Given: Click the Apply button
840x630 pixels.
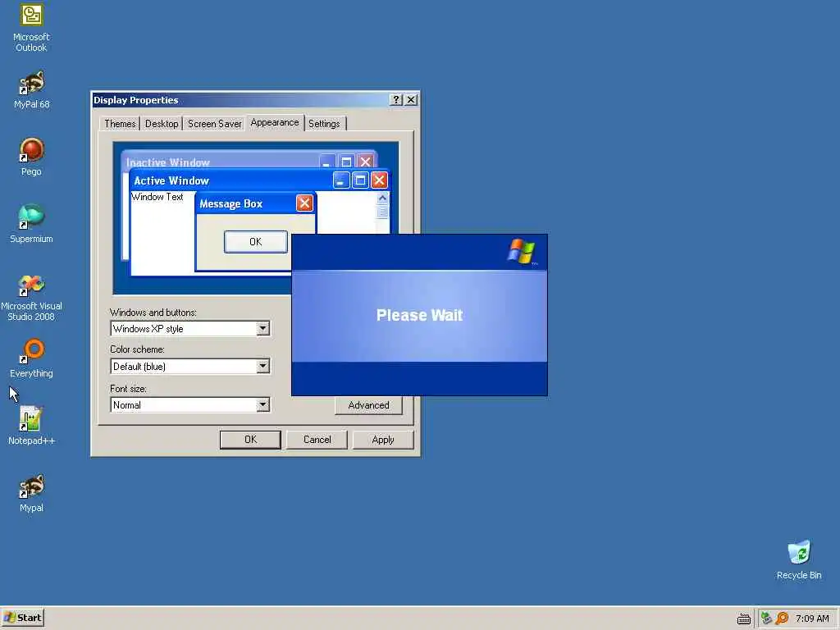Looking at the screenshot, I should (383, 440).
